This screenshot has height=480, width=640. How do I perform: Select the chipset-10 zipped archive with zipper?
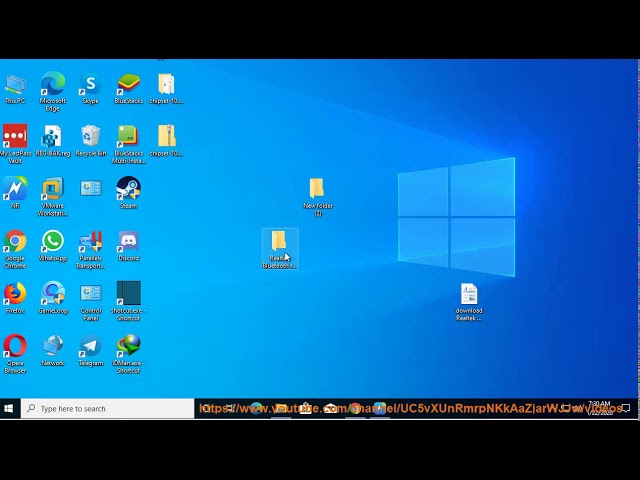point(166,141)
